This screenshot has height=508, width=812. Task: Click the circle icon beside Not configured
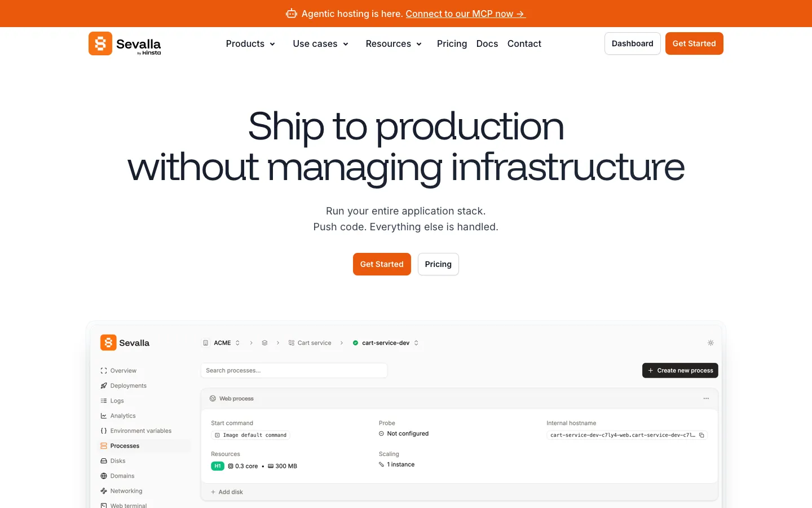click(381, 433)
